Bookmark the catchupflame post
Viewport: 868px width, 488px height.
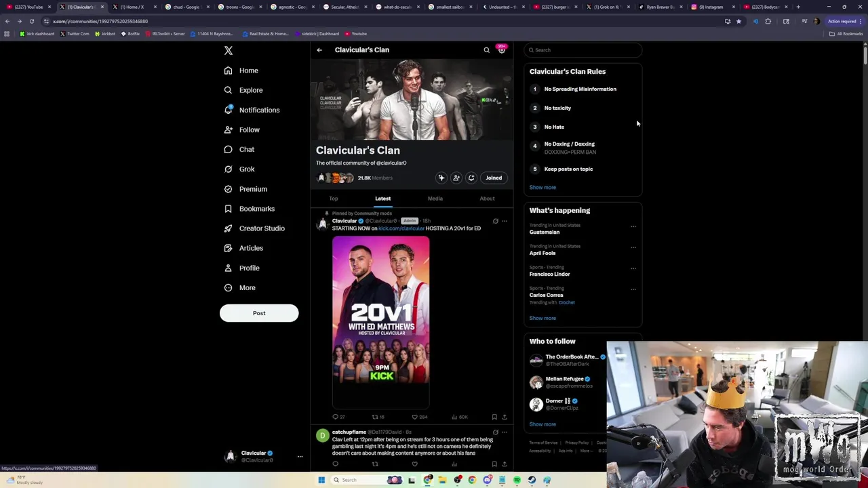[494, 464]
